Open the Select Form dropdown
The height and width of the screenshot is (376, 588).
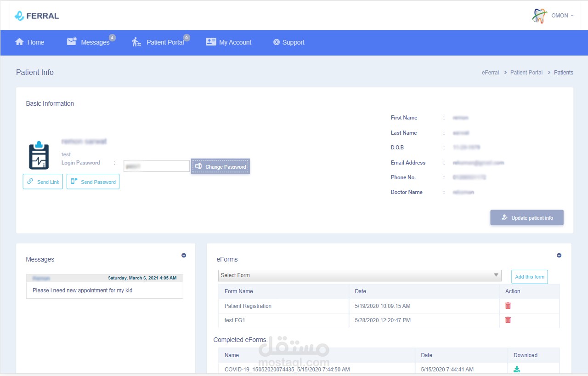360,275
